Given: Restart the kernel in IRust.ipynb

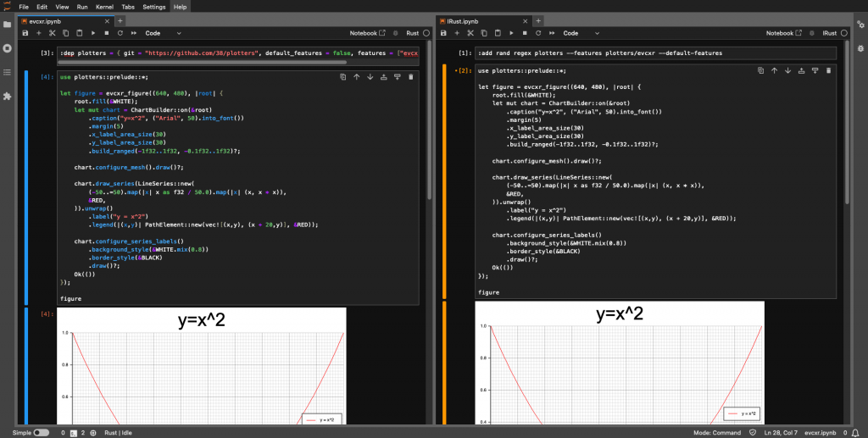Looking at the screenshot, I should [538, 33].
